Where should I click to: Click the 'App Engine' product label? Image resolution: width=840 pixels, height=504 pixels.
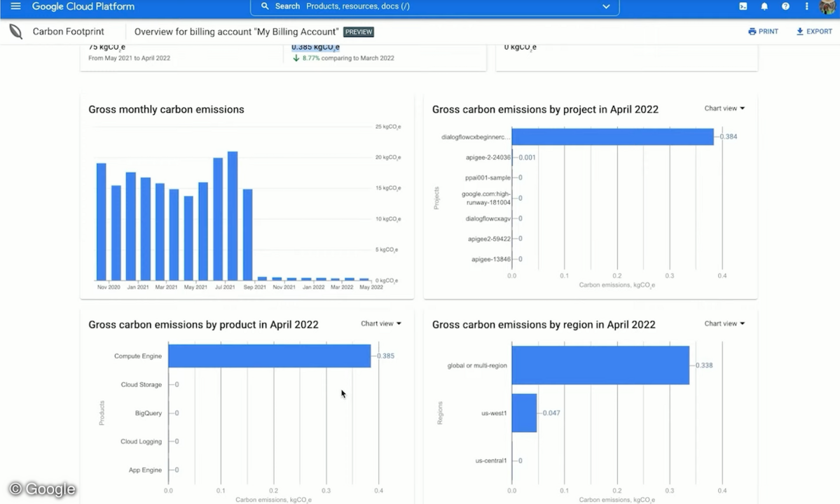[x=145, y=470]
